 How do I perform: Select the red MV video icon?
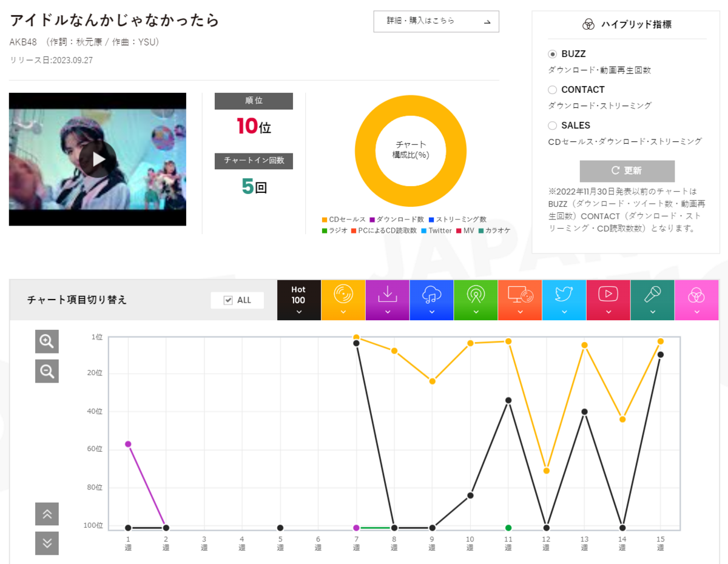[x=608, y=300]
